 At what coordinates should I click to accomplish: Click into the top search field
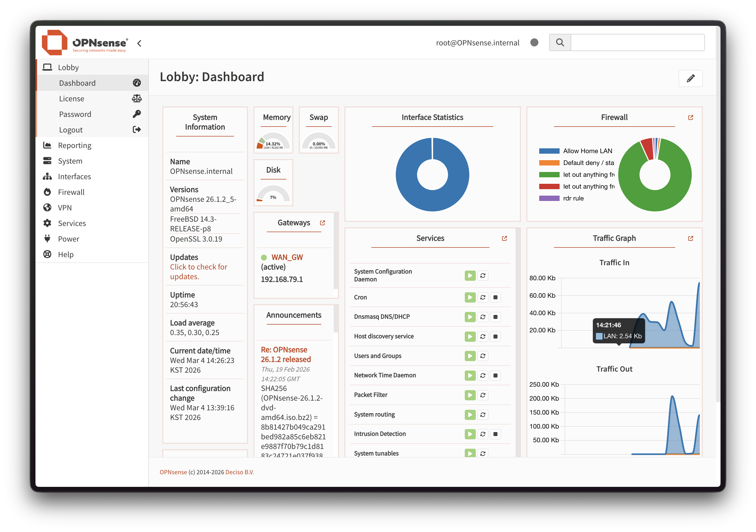(637, 42)
